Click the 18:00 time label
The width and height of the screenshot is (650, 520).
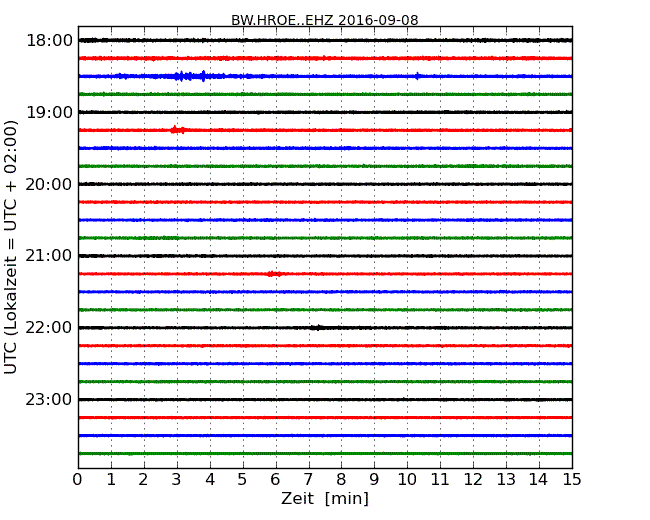(49, 41)
